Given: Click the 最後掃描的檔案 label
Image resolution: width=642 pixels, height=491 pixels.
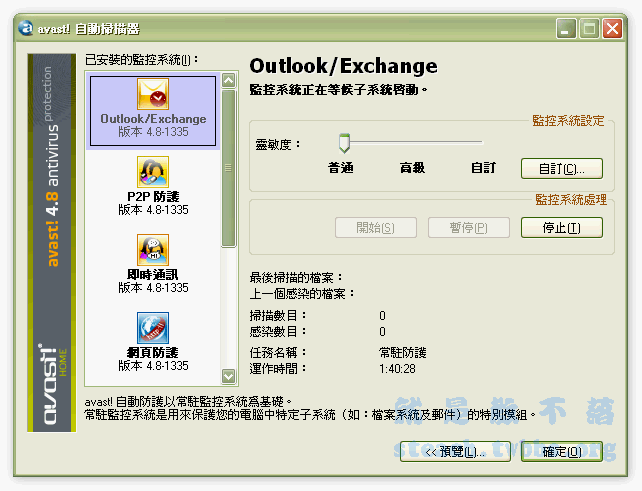Looking at the screenshot, I should point(296,278).
